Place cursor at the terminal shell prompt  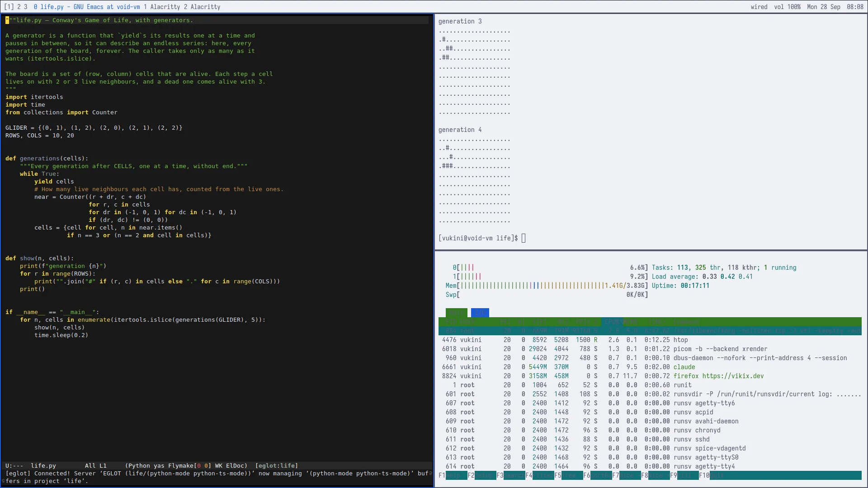click(524, 238)
